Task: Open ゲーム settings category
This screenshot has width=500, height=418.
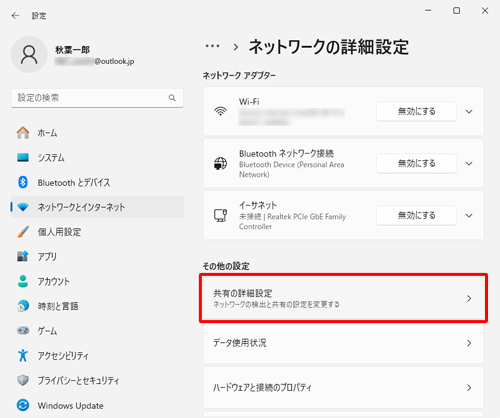Action: click(x=97, y=331)
